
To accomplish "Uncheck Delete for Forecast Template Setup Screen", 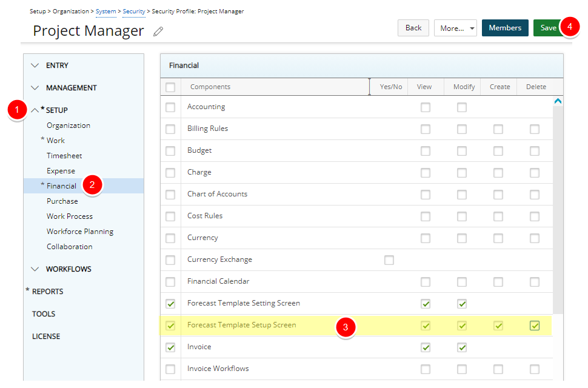I will (535, 326).
